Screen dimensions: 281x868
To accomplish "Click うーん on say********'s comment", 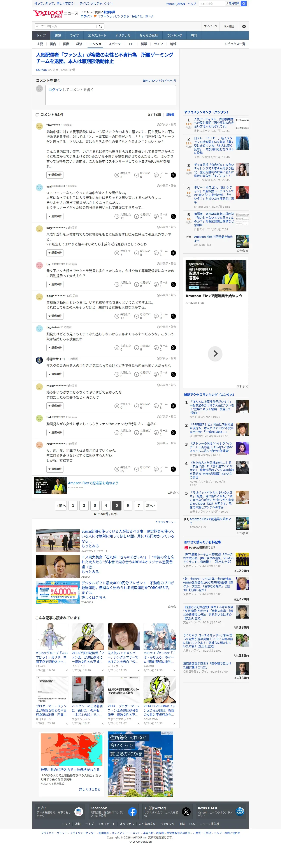I will [161, 253].
